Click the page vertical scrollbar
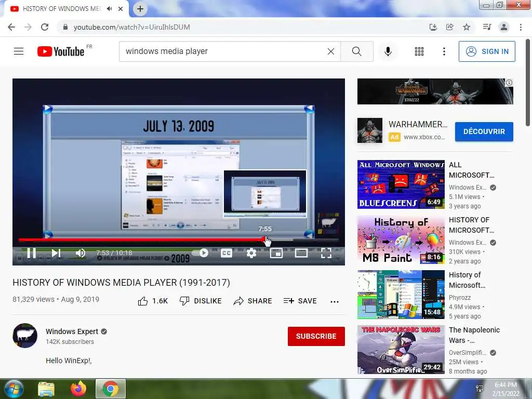 528,83
